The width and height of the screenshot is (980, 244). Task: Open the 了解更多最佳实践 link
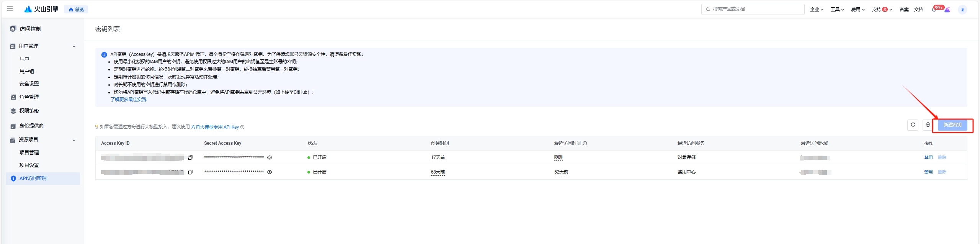point(128,100)
